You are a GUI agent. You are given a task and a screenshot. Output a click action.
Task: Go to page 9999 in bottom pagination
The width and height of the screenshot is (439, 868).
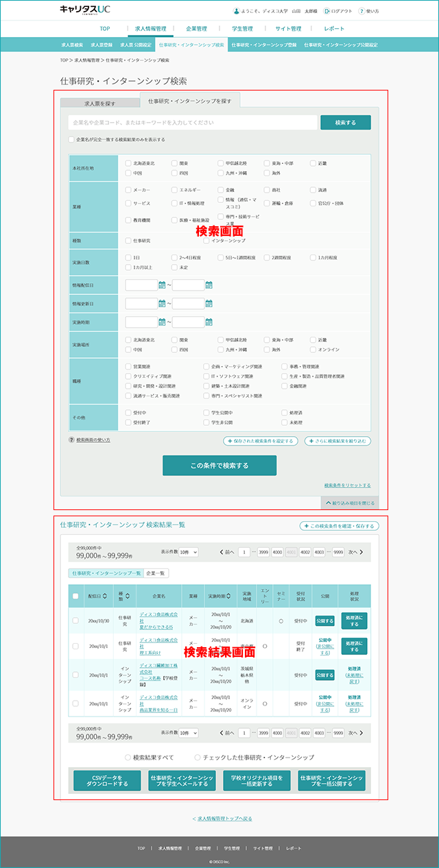(338, 733)
